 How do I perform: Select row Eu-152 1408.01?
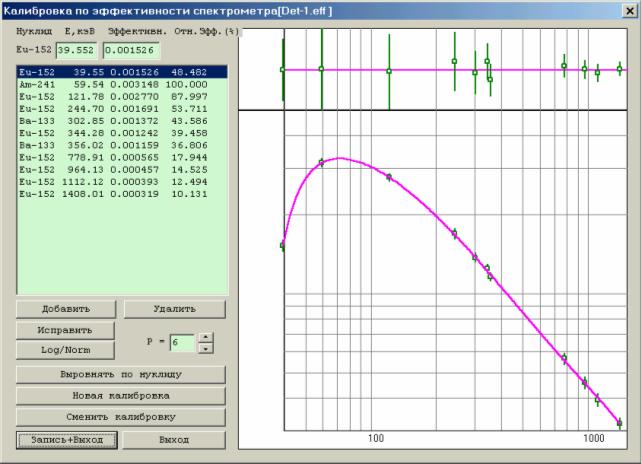pyautogui.click(x=122, y=194)
